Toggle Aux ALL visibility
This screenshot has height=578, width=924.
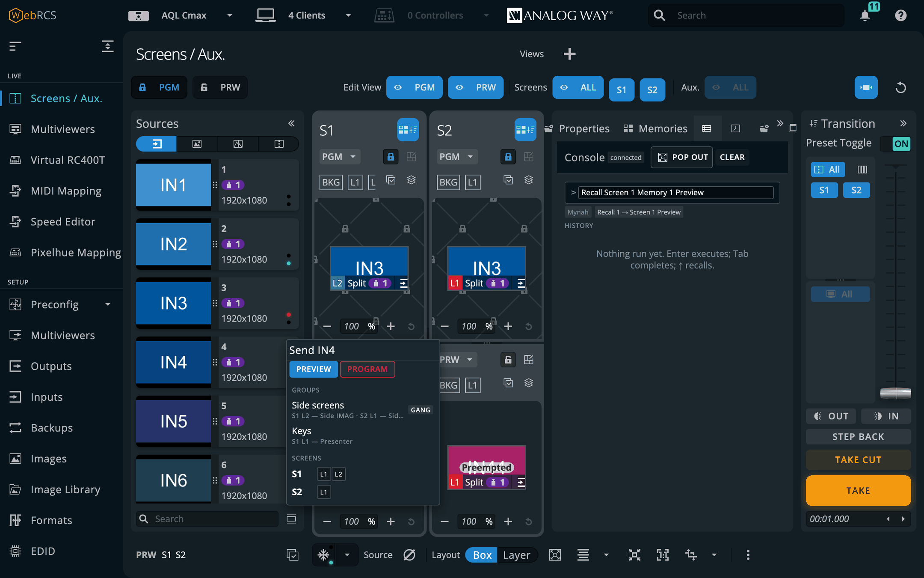730,87
